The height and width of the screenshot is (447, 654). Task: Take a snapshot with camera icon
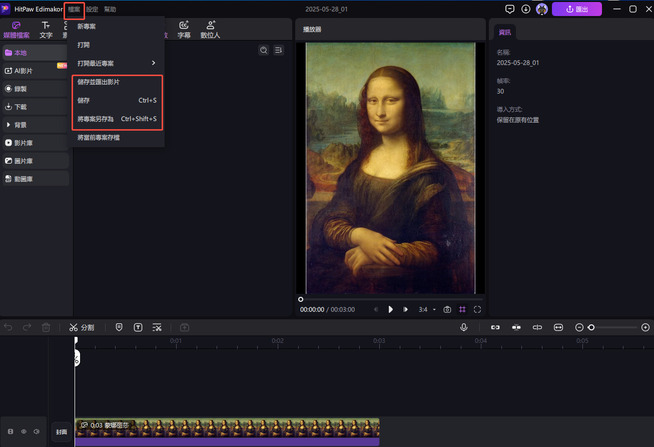pyautogui.click(x=447, y=309)
